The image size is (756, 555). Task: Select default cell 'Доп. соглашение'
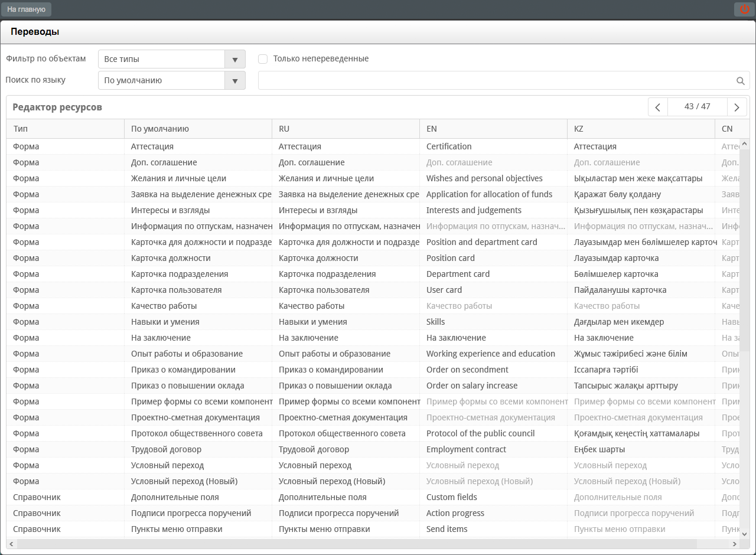pos(198,162)
